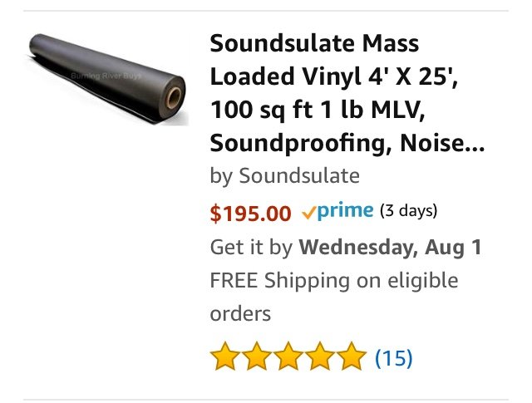532x403 pixels.
Task: Click the cardboard core of the vinyl roll
Action: [174, 97]
